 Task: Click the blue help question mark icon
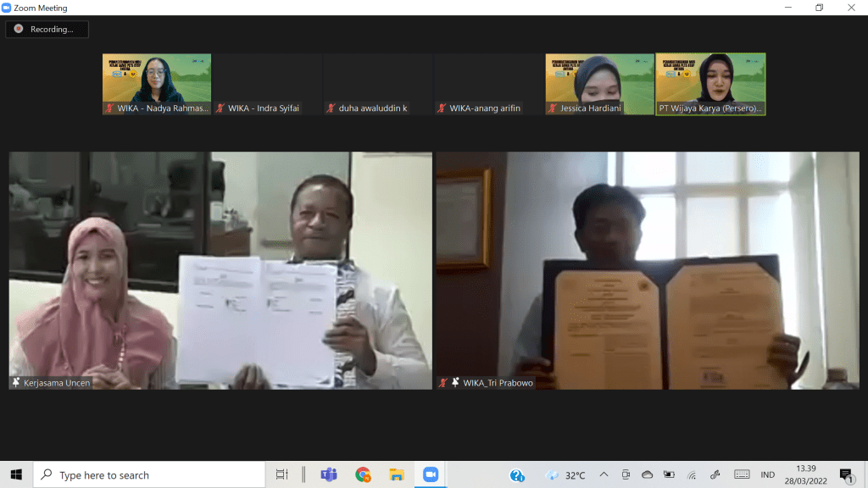[x=517, y=475]
